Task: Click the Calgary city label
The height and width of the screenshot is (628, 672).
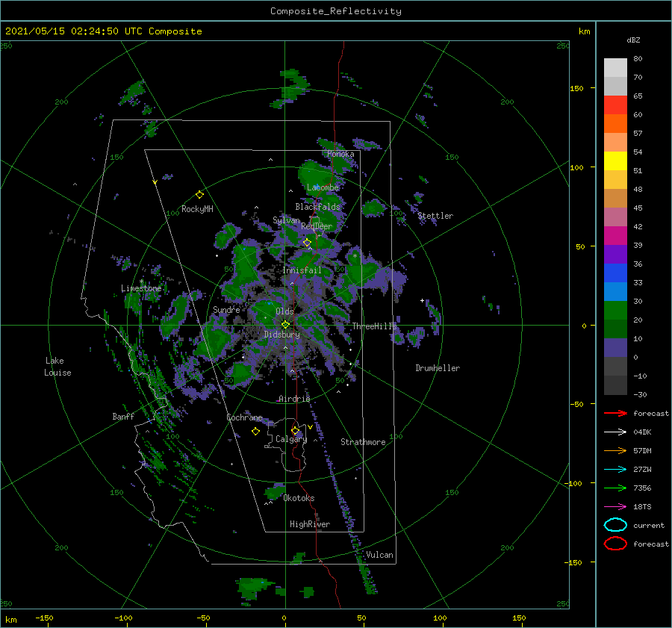Action: pos(291,439)
